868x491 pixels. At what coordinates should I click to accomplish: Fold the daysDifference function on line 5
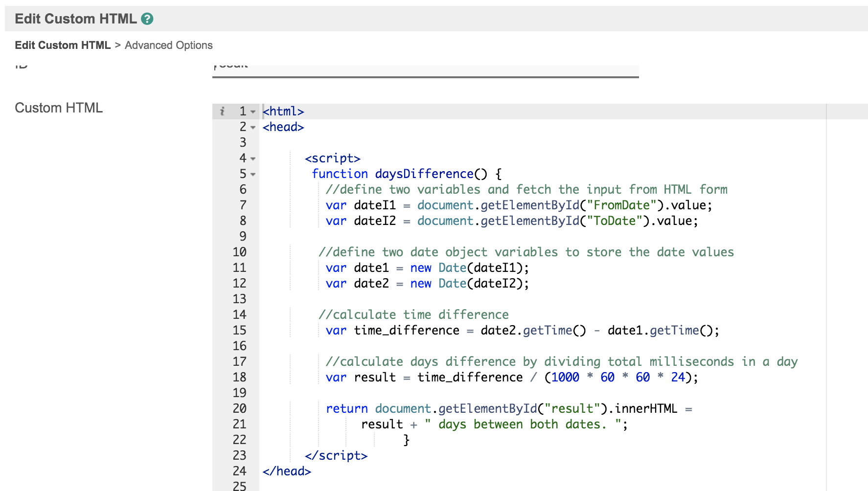click(x=253, y=175)
